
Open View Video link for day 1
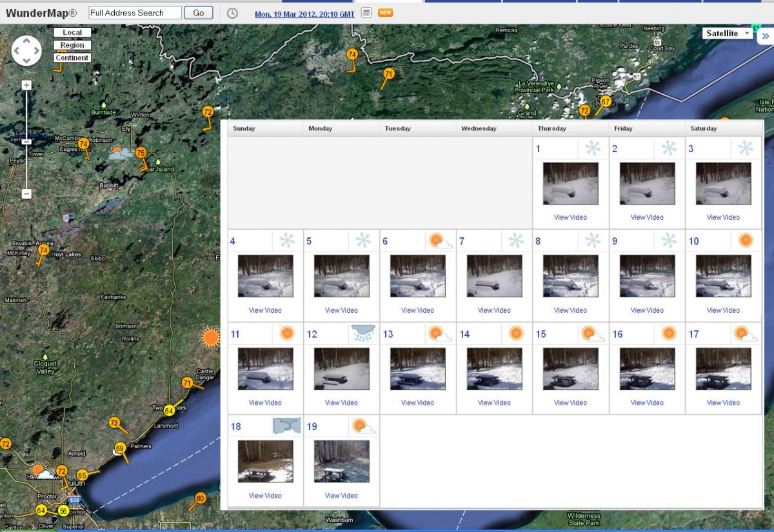571,217
